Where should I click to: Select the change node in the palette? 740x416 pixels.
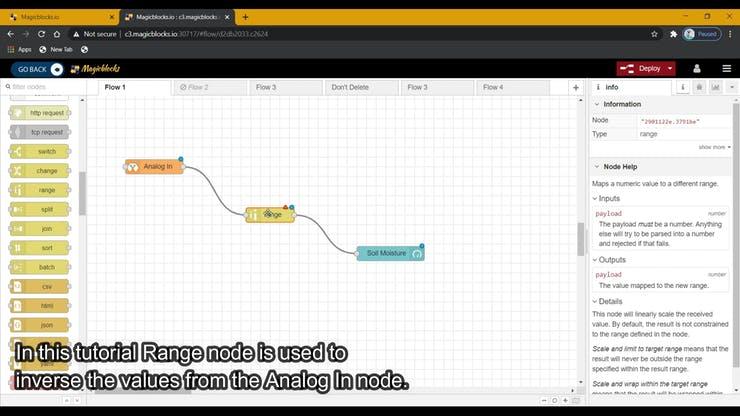point(40,170)
